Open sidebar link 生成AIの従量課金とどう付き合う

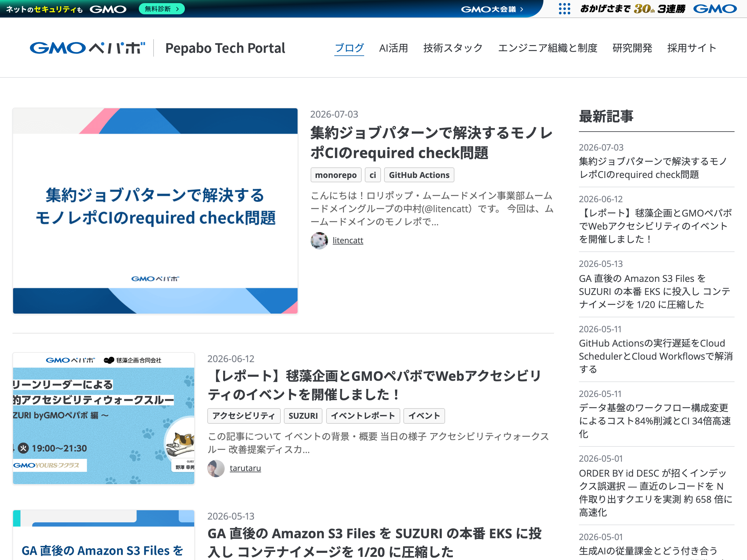click(648, 551)
